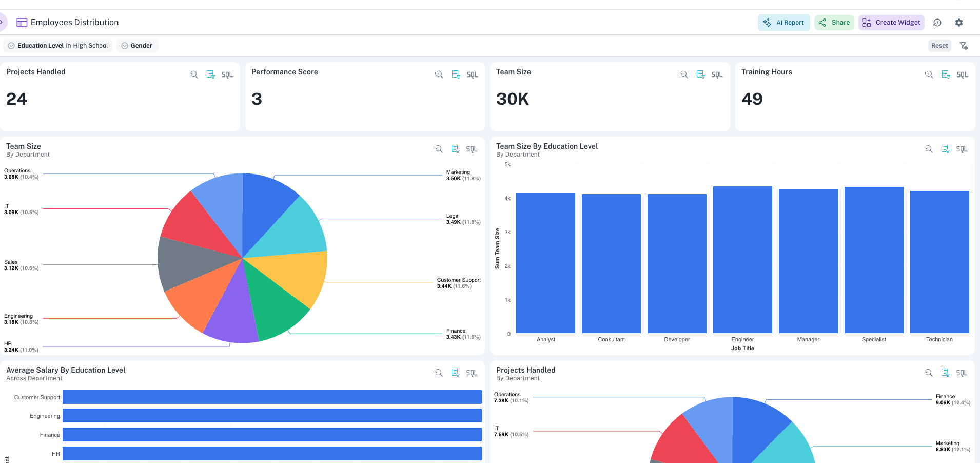Inspect Team Size By Education Level chart
Viewport: 980px width, 463px height.
point(928,149)
